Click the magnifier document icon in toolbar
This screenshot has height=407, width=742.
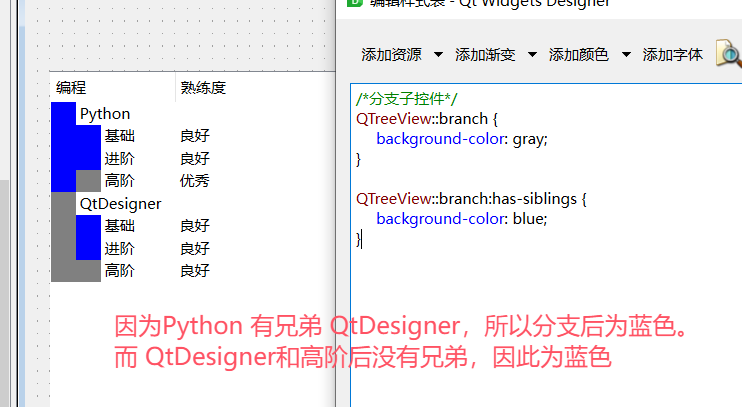point(728,53)
